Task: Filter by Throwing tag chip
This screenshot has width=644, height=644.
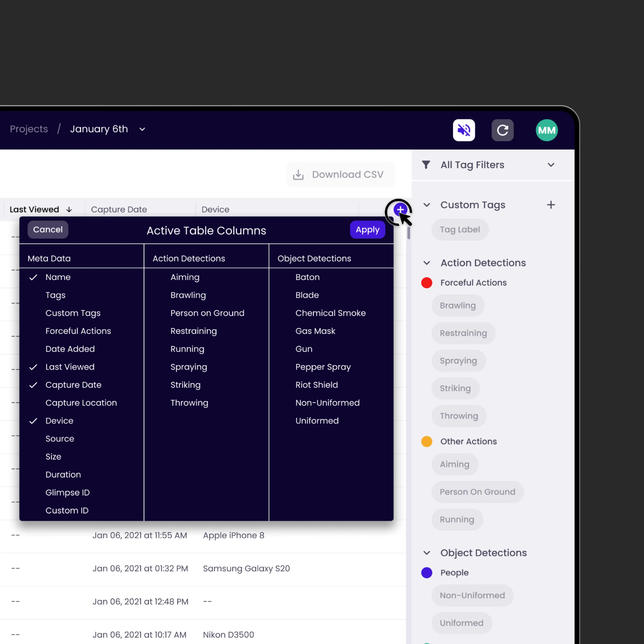Action: [459, 416]
